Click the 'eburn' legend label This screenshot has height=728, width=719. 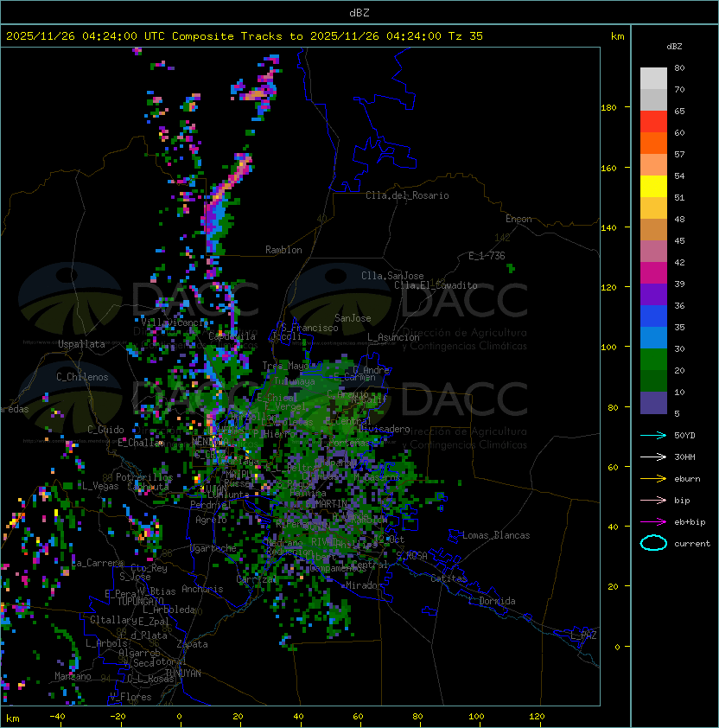pyautogui.click(x=687, y=479)
